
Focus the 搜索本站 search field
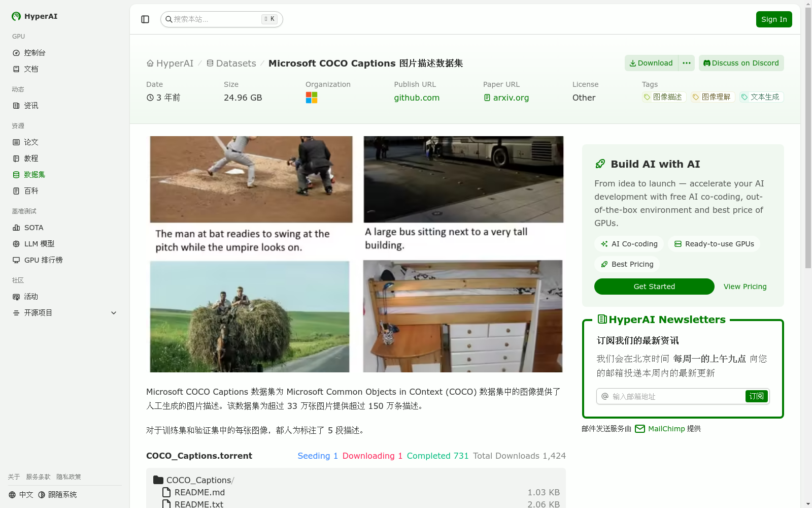(x=222, y=19)
